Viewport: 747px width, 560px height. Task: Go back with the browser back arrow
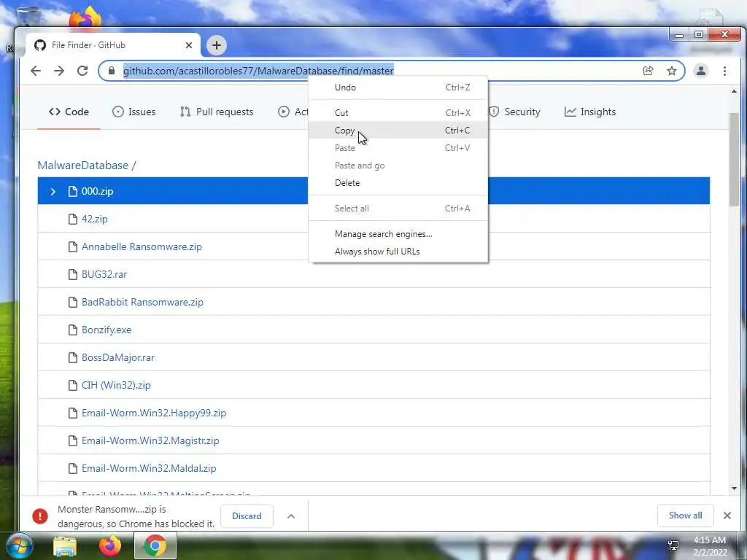point(36,71)
